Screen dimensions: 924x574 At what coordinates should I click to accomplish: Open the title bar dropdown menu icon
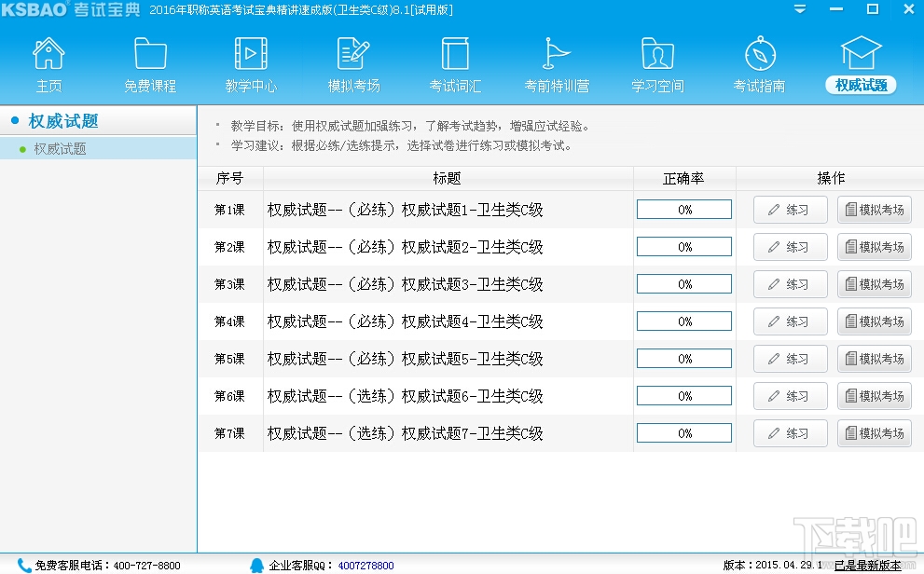point(800,9)
